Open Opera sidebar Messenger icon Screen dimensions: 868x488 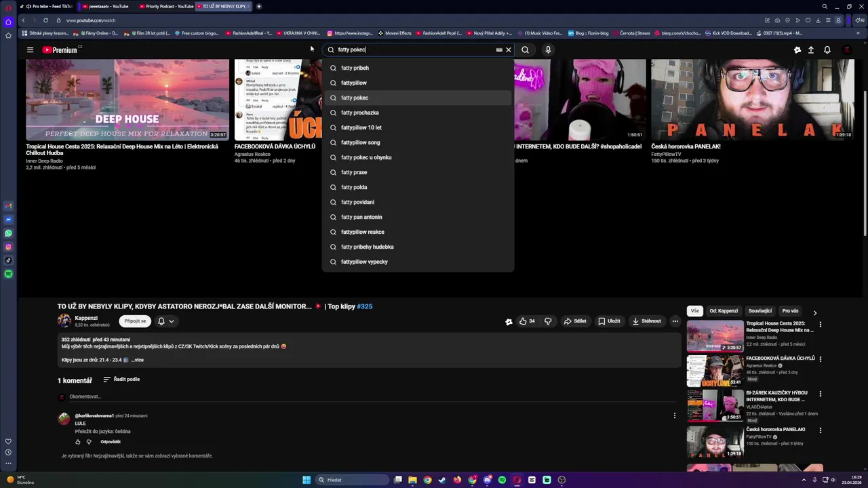pyautogui.click(x=8, y=220)
